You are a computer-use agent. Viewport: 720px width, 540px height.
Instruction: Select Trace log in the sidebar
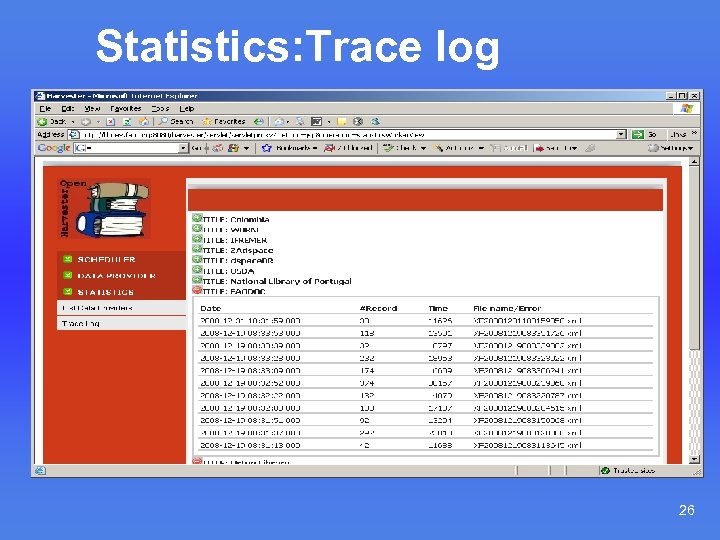click(x=122, y=323)
